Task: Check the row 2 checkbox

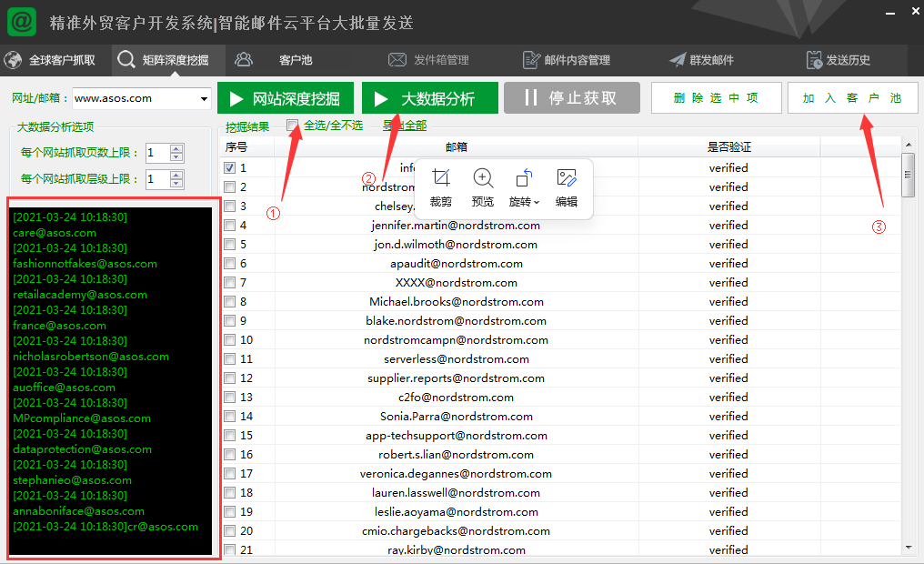Action: [x=230, y=186]
